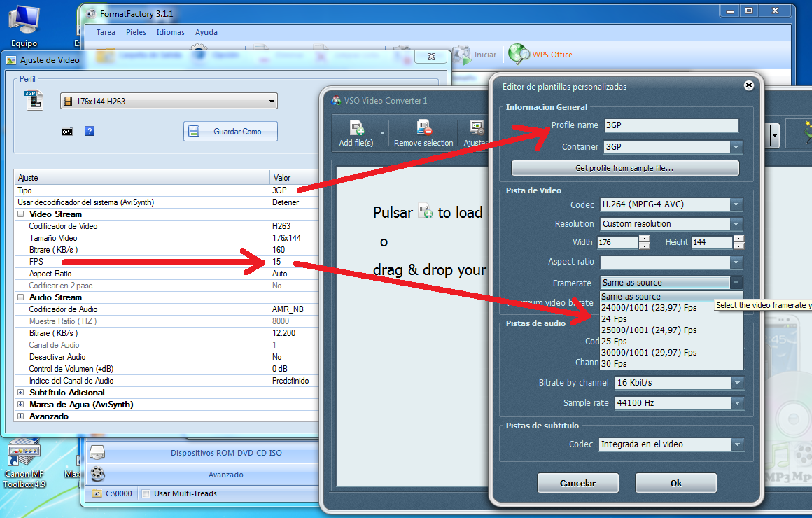Choose the 24 Fps option
Viewport: 812px width, 518px height.
pos(671,319)
